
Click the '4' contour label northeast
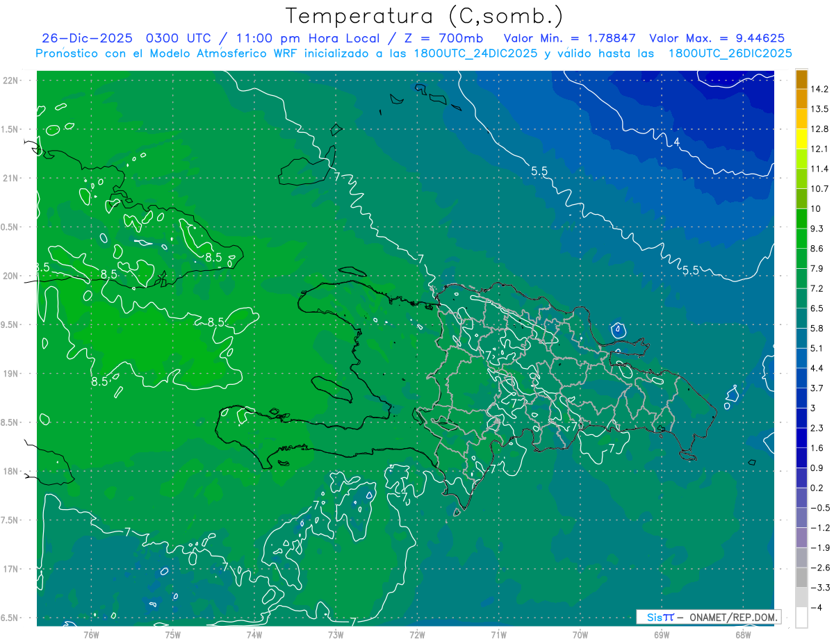tap(676, 142)
